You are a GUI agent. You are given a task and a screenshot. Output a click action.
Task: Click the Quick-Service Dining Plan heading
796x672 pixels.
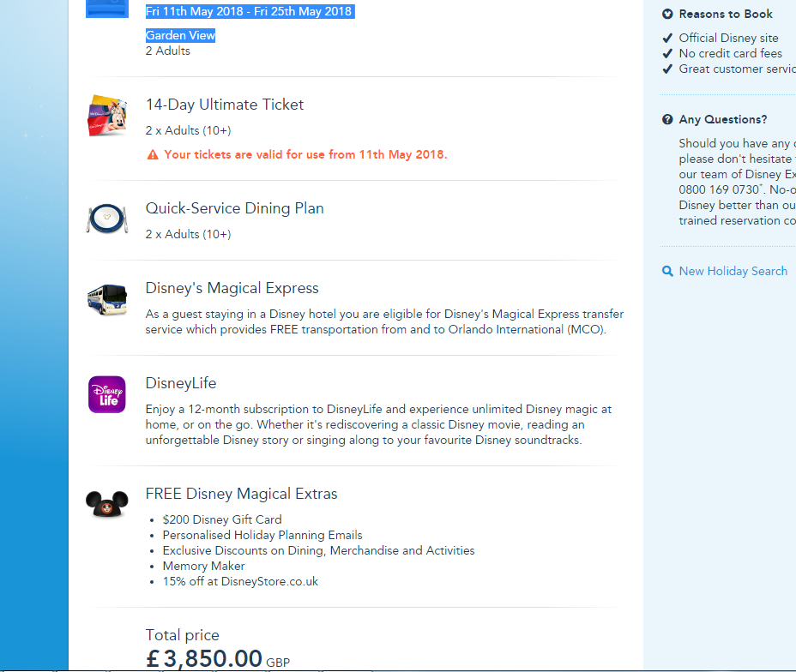point(234,208)
